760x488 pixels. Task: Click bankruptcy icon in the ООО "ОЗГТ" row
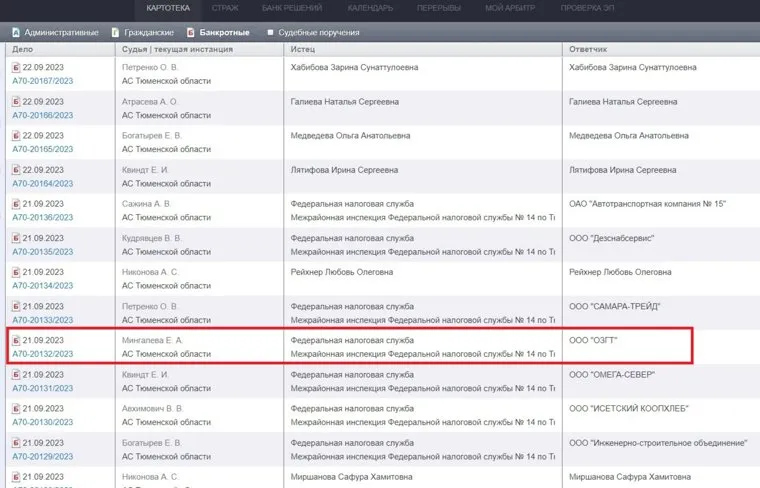[15, 340]
